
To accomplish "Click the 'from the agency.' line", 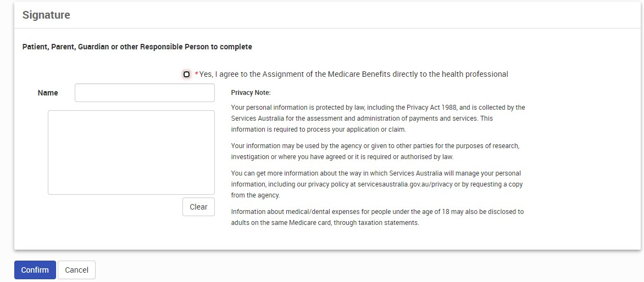I will (x=256, y=195).
